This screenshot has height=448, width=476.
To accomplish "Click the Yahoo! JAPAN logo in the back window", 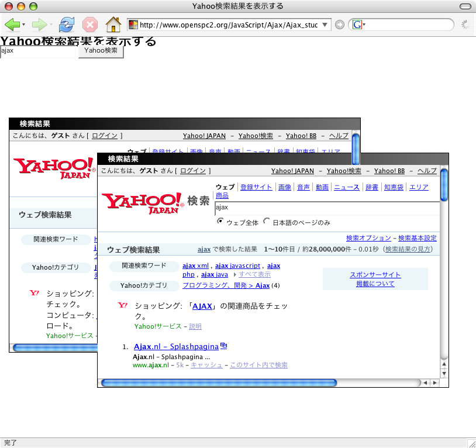I will pyautogui.click(x=54, y=168).
